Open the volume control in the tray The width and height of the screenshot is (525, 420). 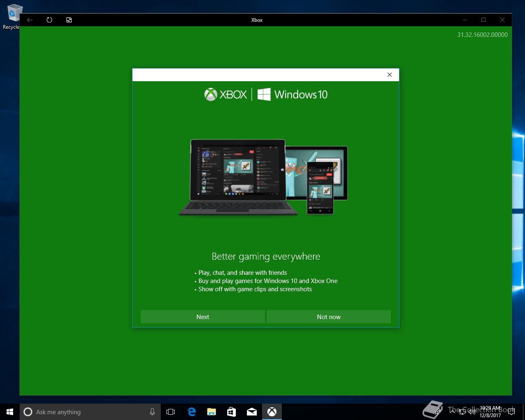click(472, 411)
